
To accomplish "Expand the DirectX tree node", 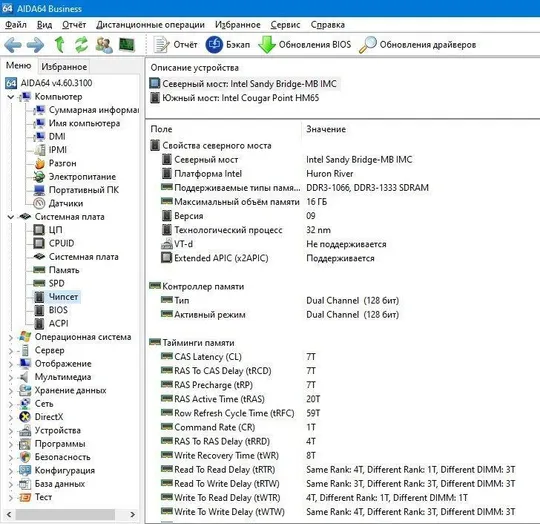I will [11, 417].
